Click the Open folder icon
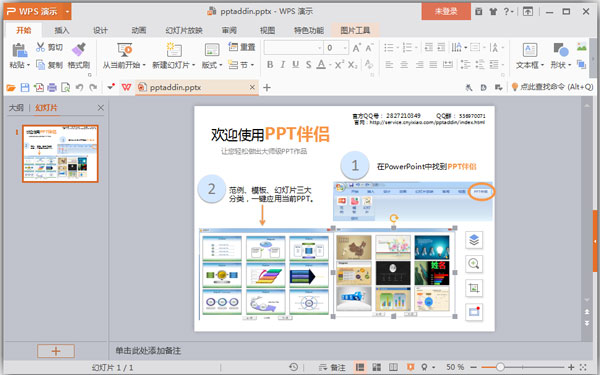600x375 pixels. point(11,88)
